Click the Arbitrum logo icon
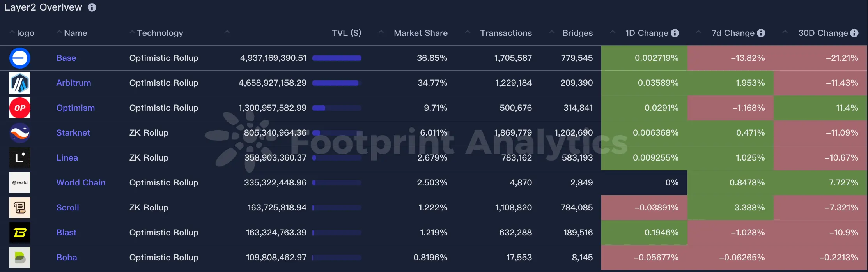This screenshot has width=868, height=272. click(20, 83)
